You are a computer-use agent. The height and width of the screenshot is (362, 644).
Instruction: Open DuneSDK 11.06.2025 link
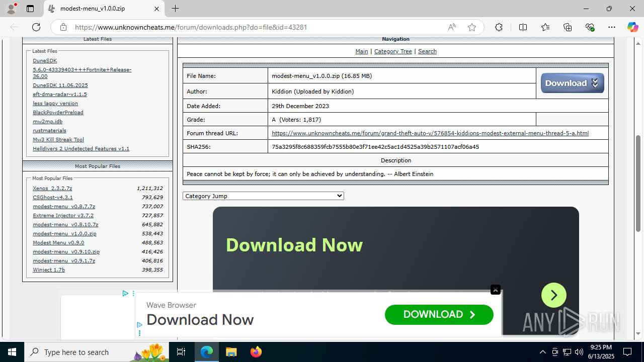coord(60,85)
